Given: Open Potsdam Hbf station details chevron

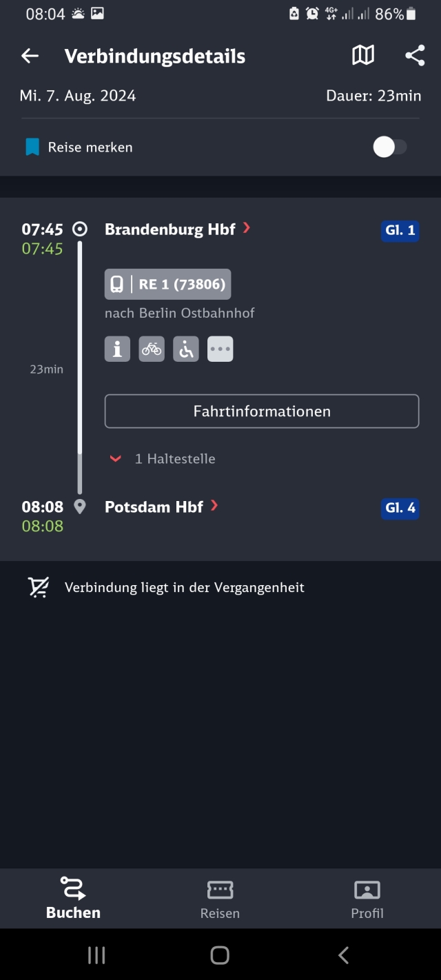Looking at the screenshot, I should point(214,506).
